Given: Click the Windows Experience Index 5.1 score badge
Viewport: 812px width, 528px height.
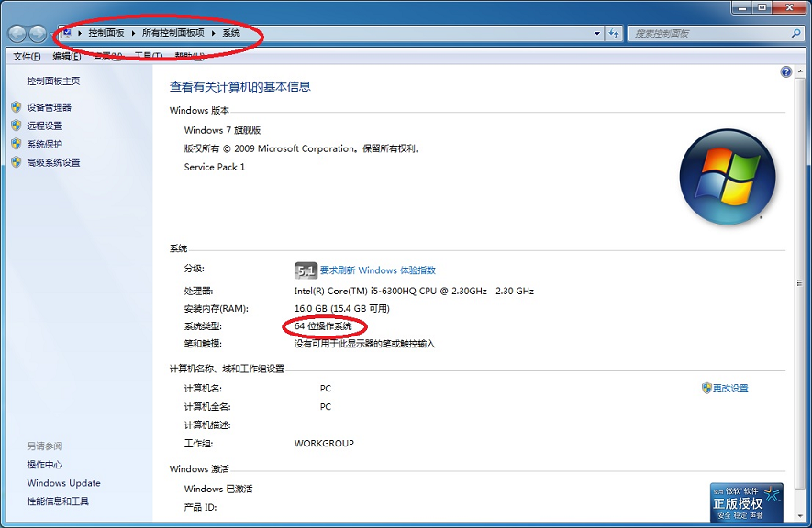Looking at the screenshot, I should click(x=305, y=270).
